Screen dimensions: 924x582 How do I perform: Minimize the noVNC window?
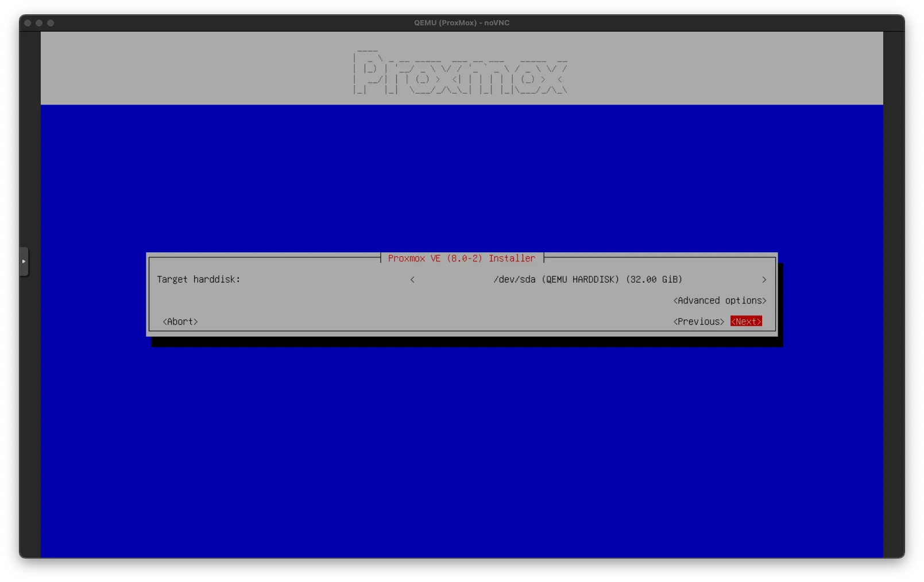coord(39,23)
